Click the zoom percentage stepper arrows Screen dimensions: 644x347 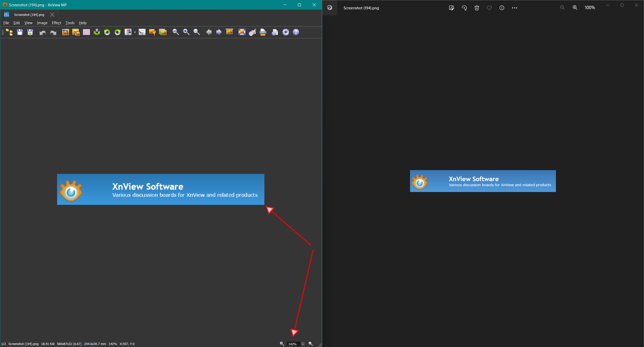[303, 344]
